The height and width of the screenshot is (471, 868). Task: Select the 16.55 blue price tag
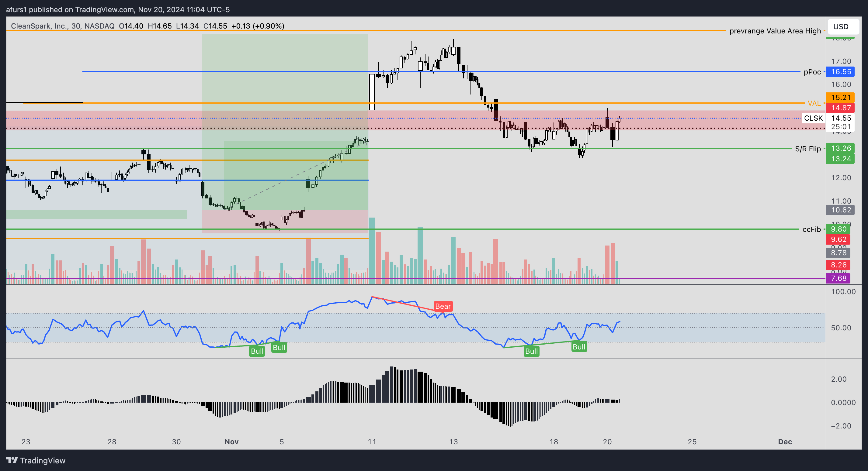click(840, 72)
